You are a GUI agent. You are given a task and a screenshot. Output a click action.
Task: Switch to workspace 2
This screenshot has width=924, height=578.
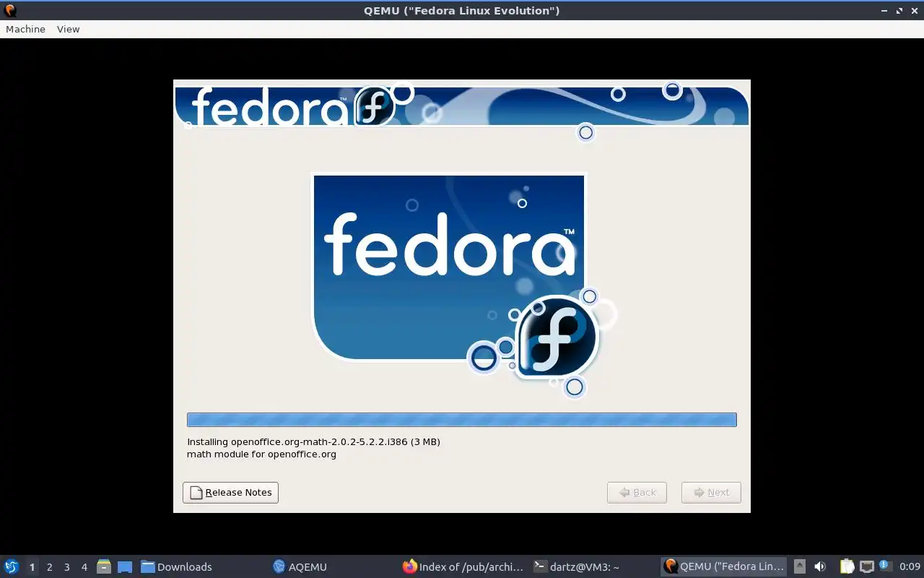(49, 567)
